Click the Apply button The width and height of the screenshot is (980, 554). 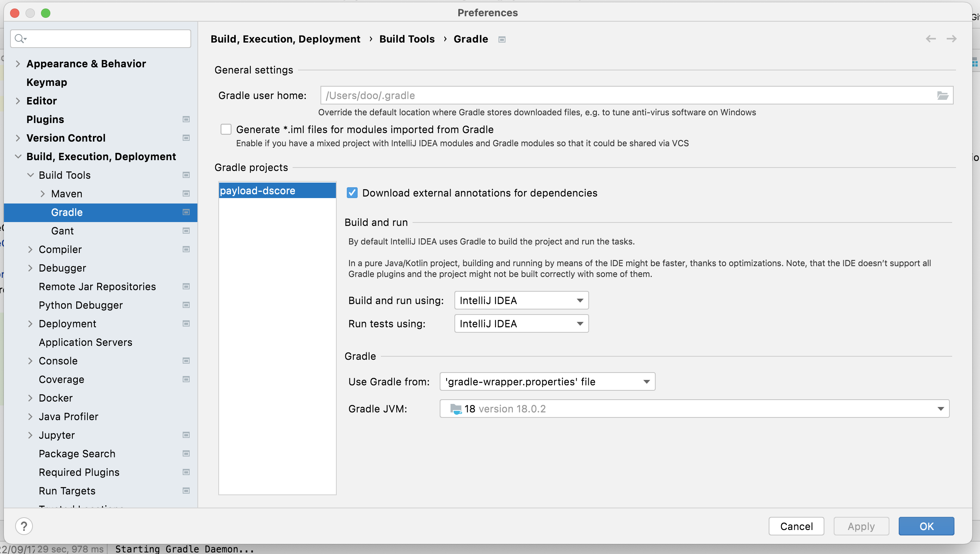pyautogui.click(x=861, y=526)
